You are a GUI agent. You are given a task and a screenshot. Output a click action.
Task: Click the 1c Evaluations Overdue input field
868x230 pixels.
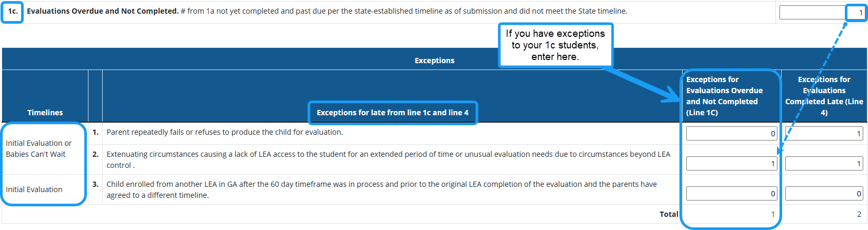[x=822, y=13]
